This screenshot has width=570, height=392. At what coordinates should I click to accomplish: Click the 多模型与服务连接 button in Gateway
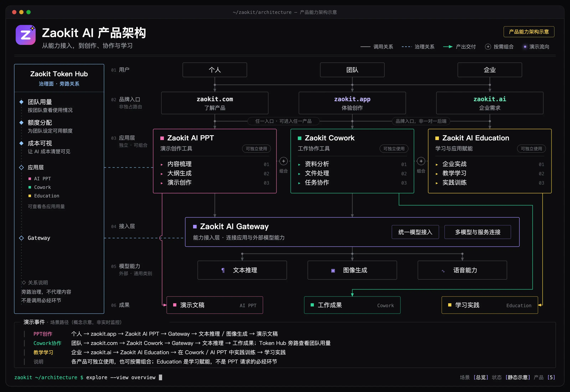(477, 232)
